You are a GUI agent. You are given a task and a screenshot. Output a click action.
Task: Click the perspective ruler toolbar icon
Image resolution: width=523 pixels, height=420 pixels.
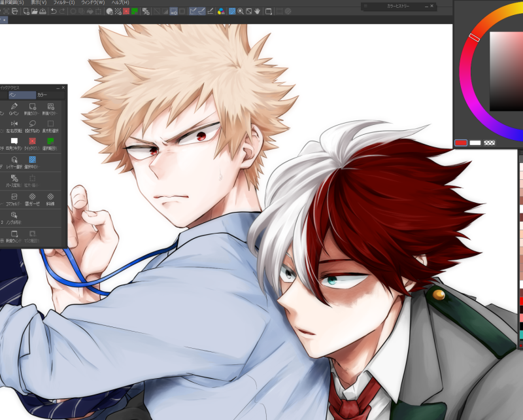point(146,11)
